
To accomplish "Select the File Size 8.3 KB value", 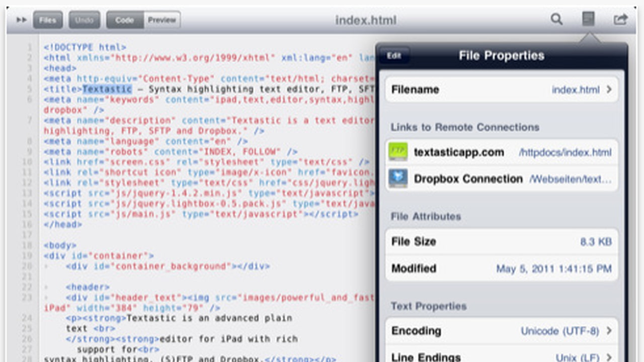I will point(596,241).
